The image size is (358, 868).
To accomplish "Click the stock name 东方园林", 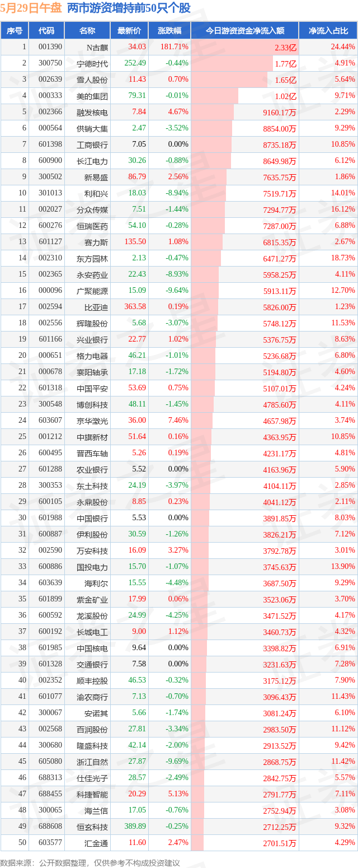I will (92, 259).
